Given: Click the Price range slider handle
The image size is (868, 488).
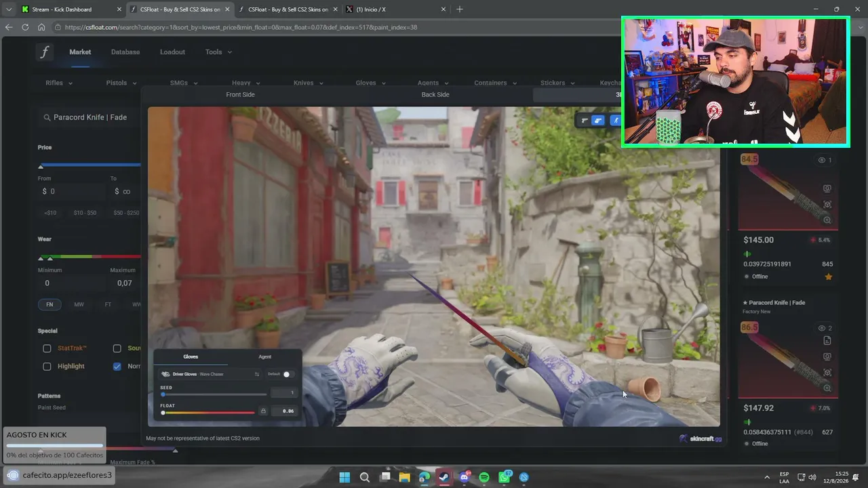Looking at the screenshot, I should click(x=41, y=166).
